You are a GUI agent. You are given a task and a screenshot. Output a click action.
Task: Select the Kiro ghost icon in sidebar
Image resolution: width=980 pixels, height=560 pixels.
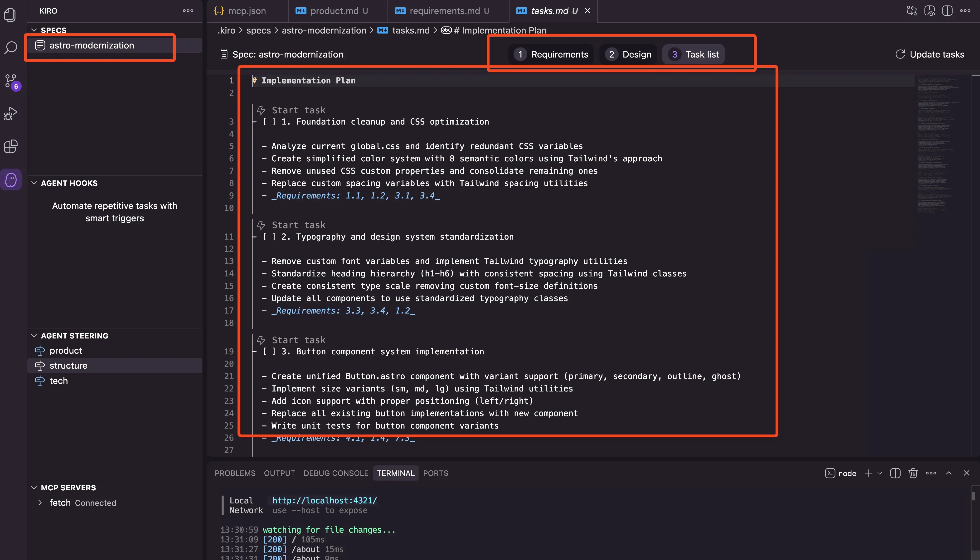coord(10,179)
